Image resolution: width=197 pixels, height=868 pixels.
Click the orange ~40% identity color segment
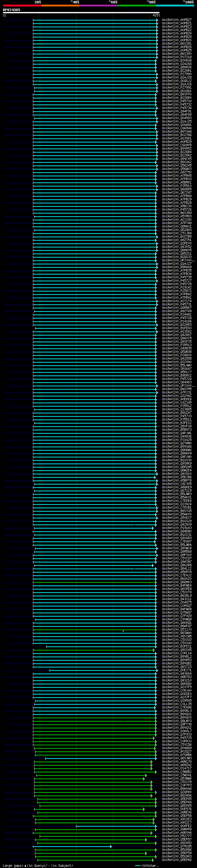click(60, 6)
